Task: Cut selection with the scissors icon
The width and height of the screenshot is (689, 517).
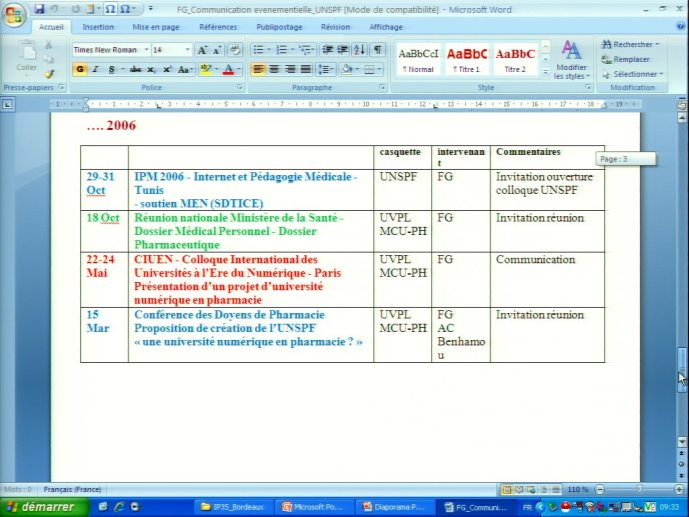Action: pos(49,45)
